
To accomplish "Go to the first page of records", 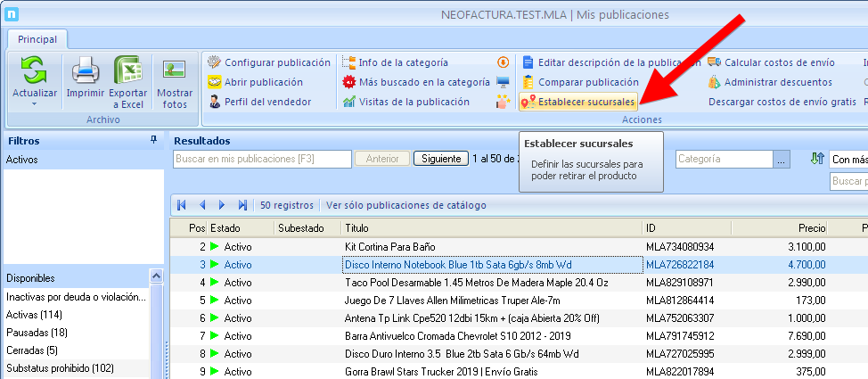I will pos(183,205).
